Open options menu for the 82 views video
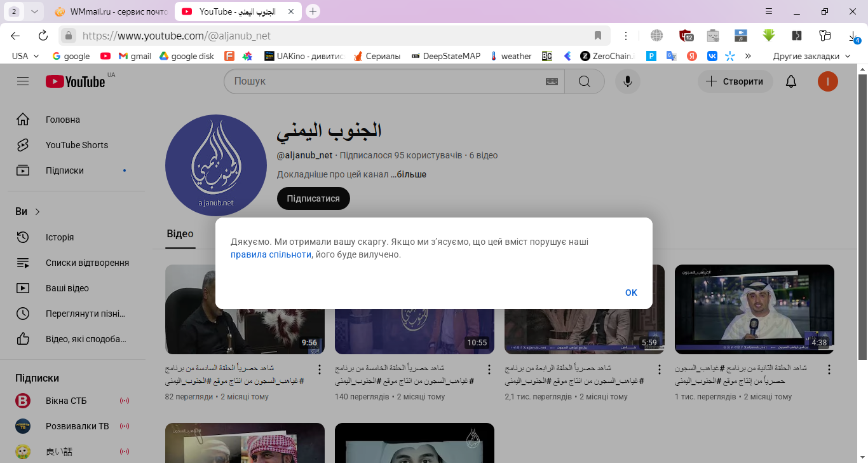This screenshot has width=868, height=463. click(x=320, y=370)
